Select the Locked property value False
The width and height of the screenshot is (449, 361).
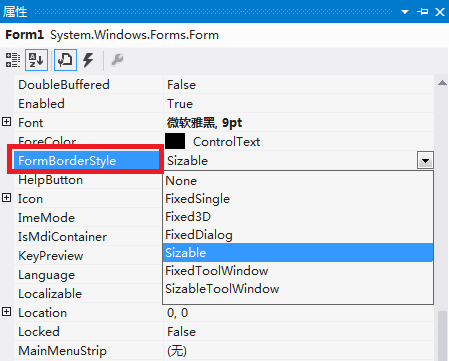coord(182,332)
